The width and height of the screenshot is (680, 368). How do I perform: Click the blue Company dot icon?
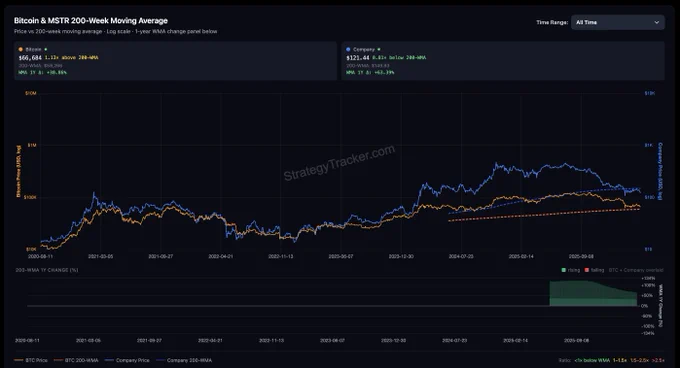click(348, 49)
